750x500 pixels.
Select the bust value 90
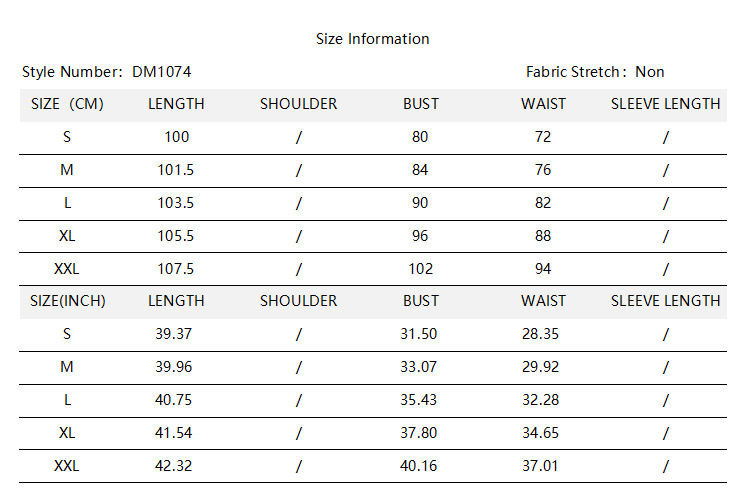(x=420, y=203)
